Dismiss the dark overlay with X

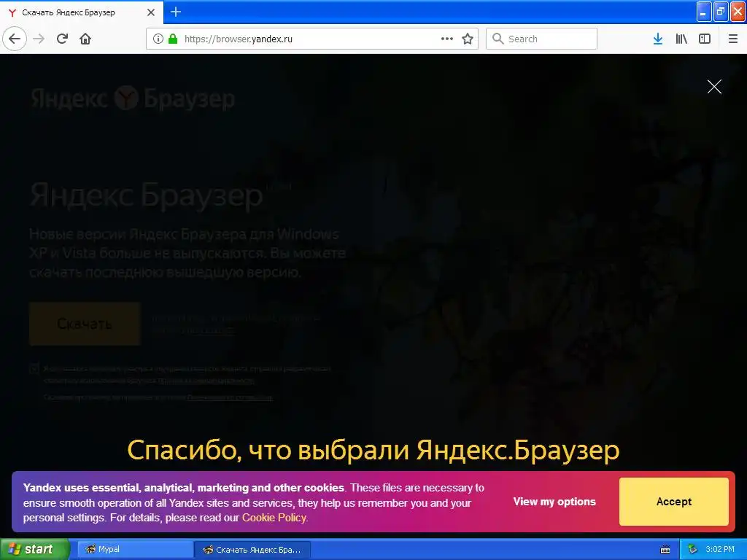coord(714,87)
